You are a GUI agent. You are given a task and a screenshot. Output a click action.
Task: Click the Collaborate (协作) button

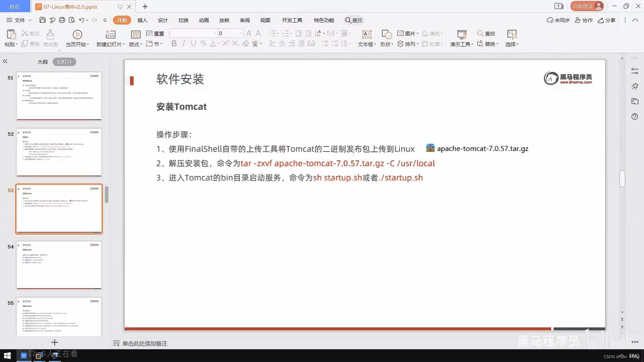pos(584,20)
